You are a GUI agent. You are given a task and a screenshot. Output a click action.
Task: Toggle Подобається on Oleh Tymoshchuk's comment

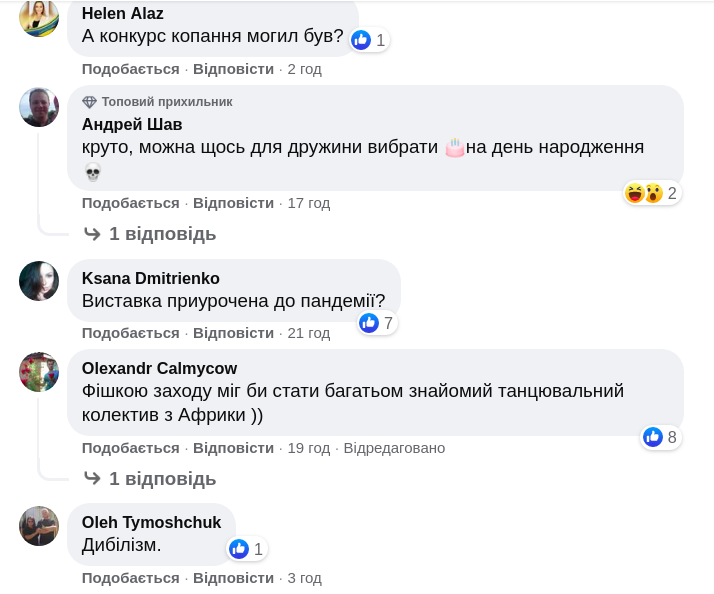(x=130, y=578)
